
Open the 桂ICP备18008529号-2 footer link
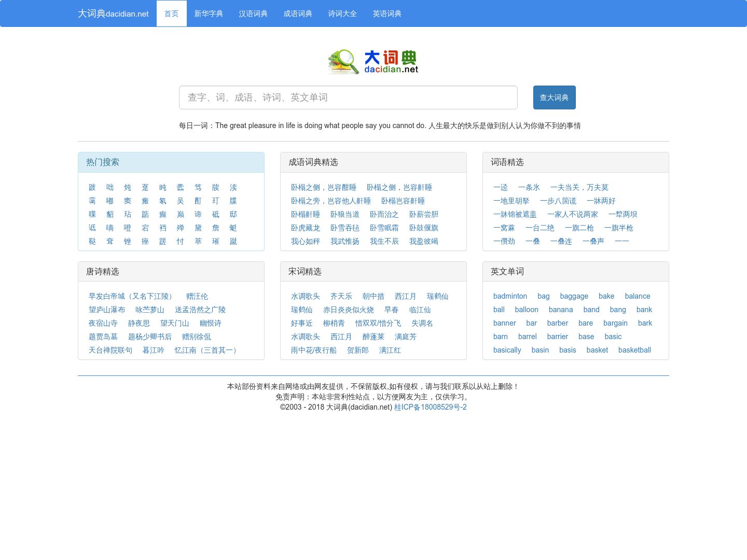click(x=431, y=407)
